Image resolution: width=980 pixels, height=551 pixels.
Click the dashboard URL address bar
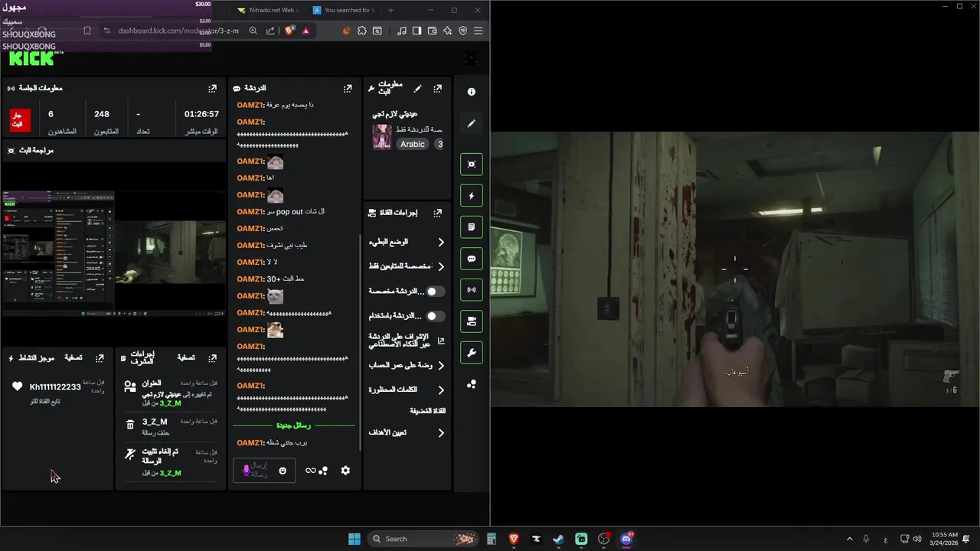pos(178,31)
